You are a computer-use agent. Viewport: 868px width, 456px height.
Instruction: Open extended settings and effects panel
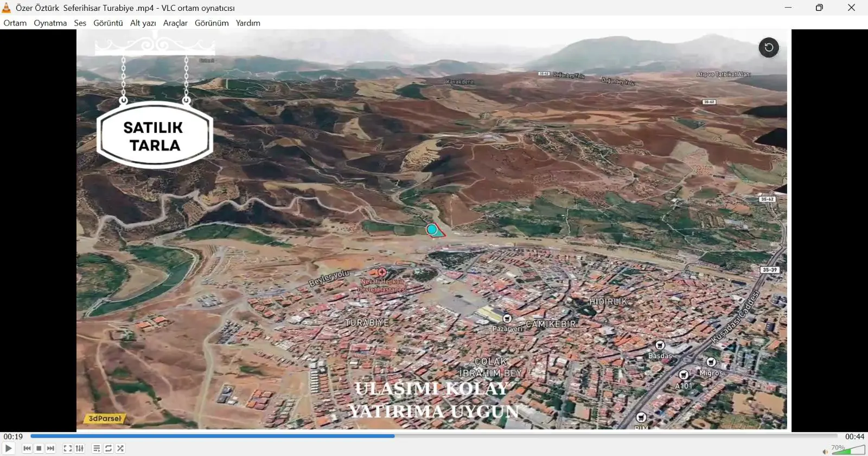pos(80,448)
